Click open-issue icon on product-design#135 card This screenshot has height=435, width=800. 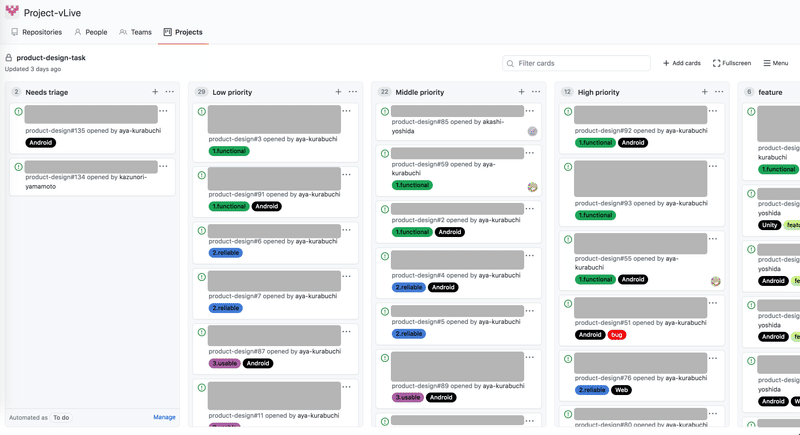click(x=18, y=111)
